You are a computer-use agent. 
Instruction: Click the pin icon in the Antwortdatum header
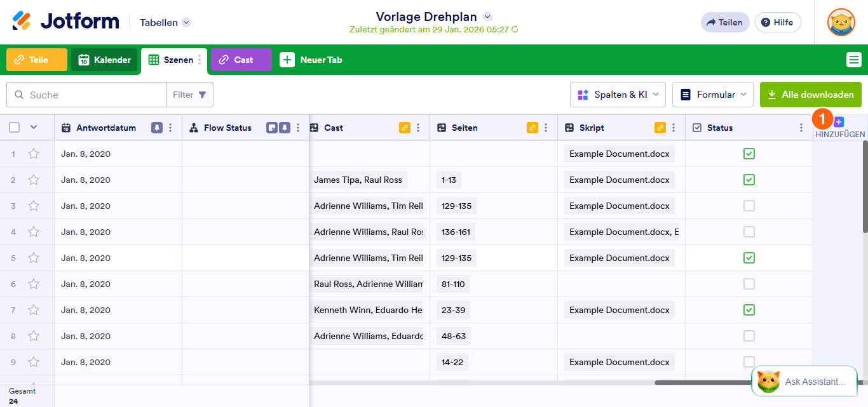click(x=157, y=128)
